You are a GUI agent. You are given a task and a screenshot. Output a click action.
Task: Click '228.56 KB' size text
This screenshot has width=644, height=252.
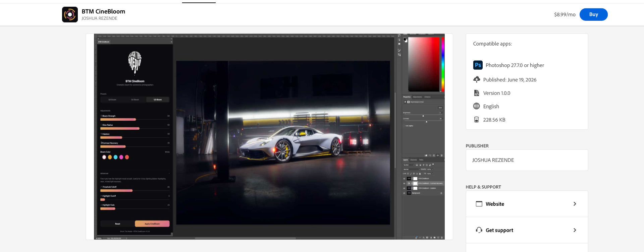[494, 120]
